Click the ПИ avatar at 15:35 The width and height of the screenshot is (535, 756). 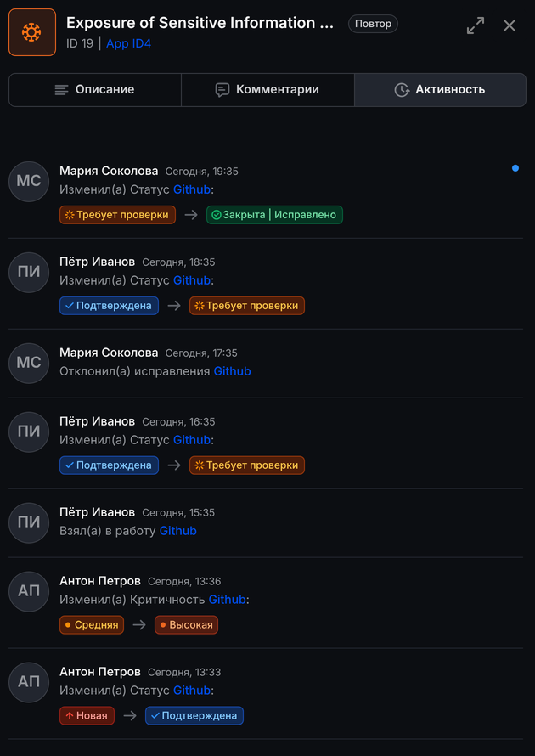click(29, 522)
